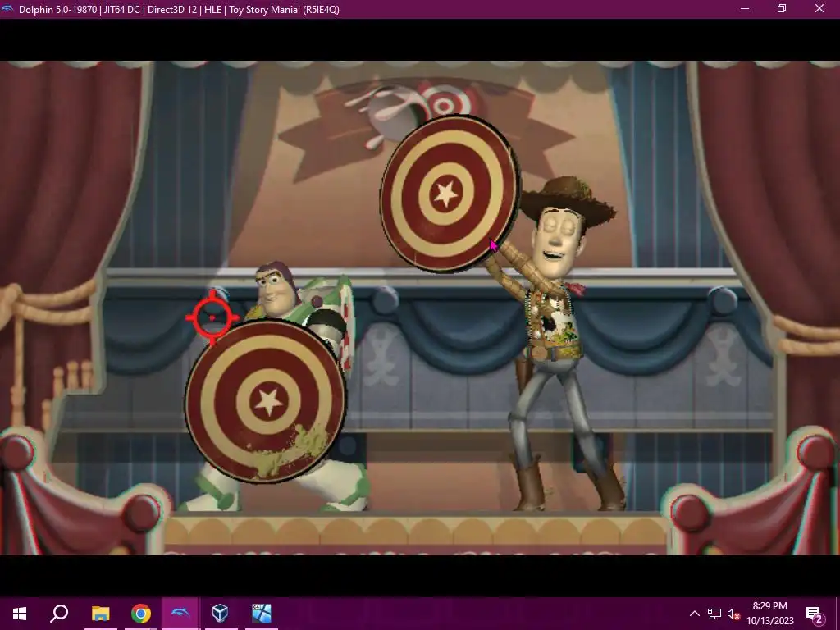
Task: Open network status tray icon
Action: [714, 614]
